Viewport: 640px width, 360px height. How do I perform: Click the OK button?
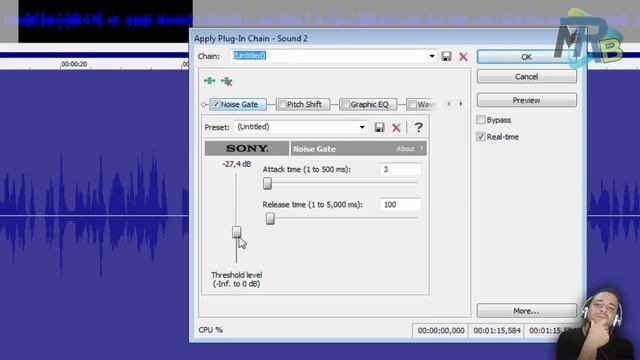click(527, 57)
